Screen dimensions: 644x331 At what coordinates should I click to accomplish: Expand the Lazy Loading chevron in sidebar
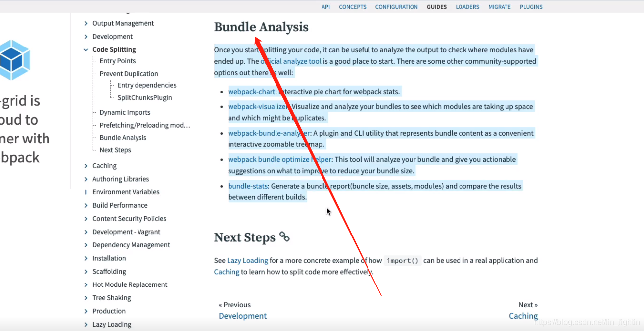coord(86,325)
